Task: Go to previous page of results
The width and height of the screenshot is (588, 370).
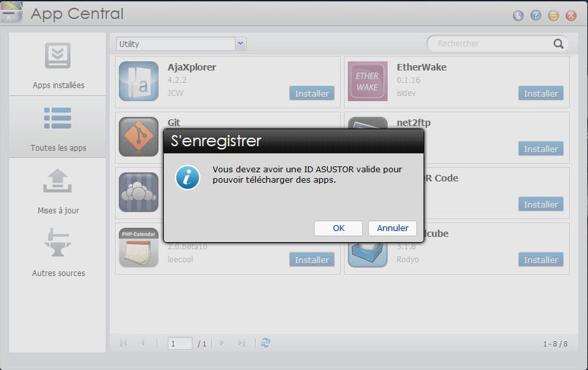Action: 143,343
